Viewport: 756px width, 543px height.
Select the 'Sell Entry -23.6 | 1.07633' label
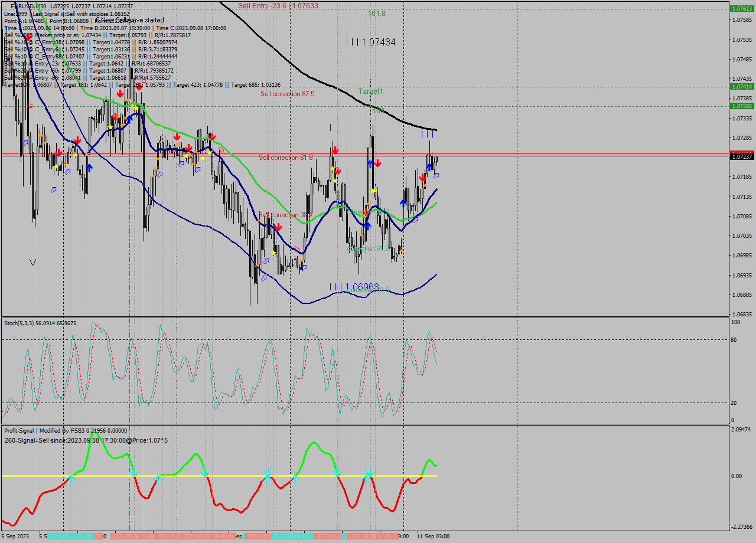pos(278,6)
